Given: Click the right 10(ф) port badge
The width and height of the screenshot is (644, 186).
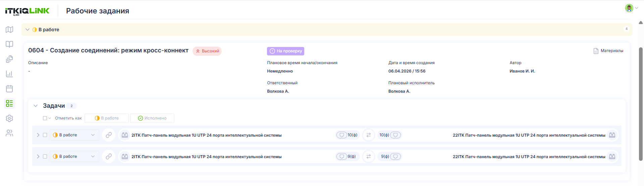Looking at the screenshot, I should (390, 135).
